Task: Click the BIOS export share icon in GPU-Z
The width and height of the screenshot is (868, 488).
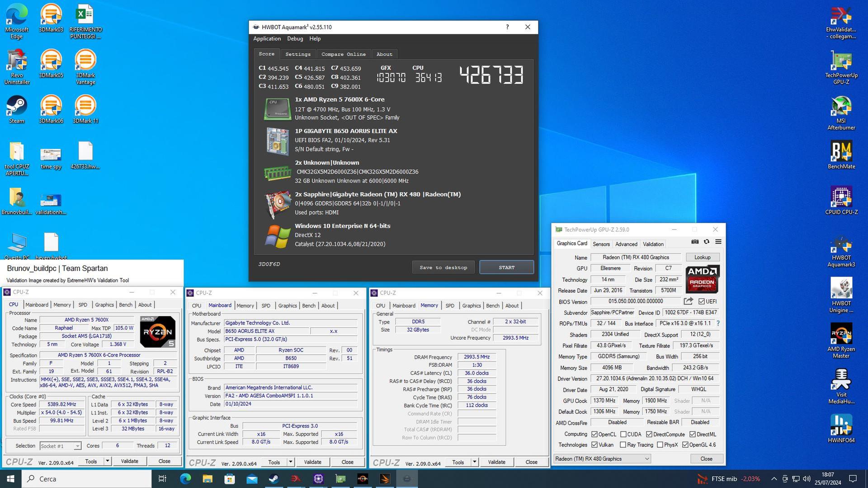Action: click(x=688, y=301)
